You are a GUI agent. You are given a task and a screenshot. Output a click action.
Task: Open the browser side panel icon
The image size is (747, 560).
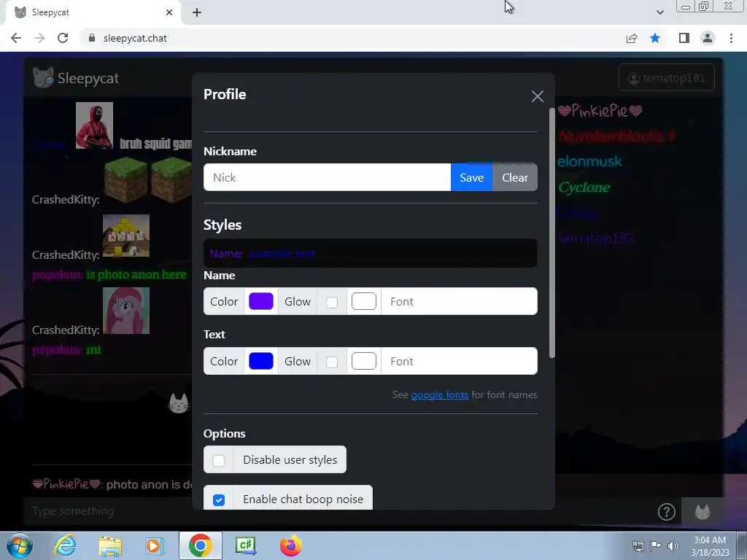[x=684, y=38]
